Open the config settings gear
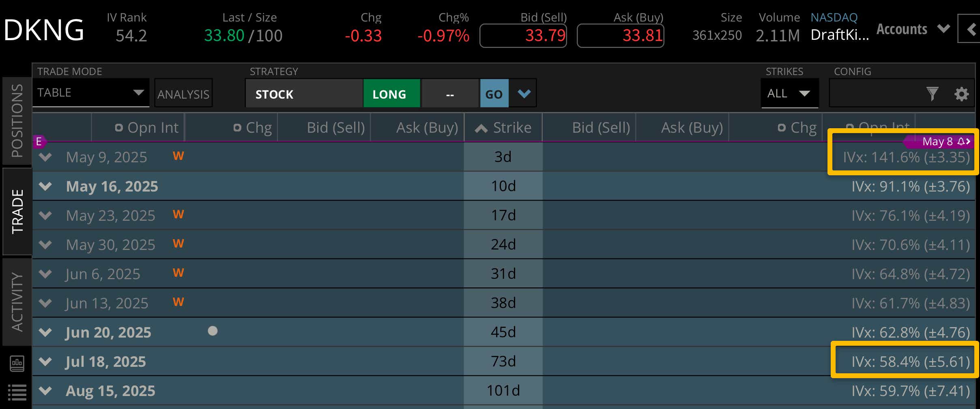This screenshot has width=980, height=409. click(961, 94)
